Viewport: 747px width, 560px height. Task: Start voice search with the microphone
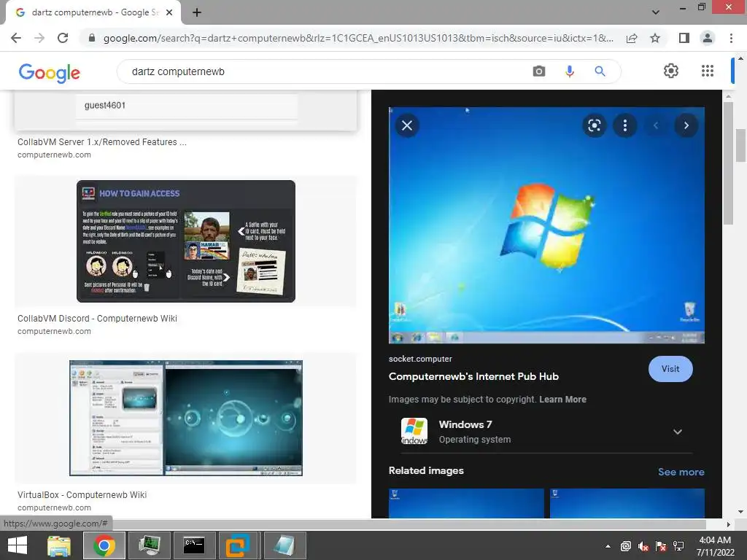pyautogui.click(x=569, y=71)
